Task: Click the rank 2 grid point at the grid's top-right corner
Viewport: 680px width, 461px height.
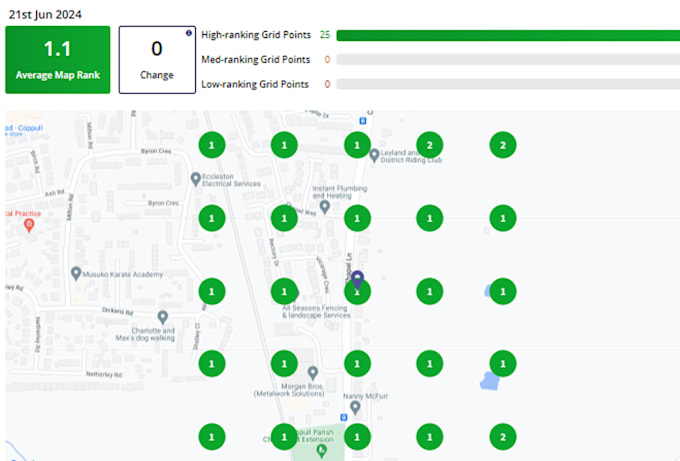Action: (x=503, y=145)
